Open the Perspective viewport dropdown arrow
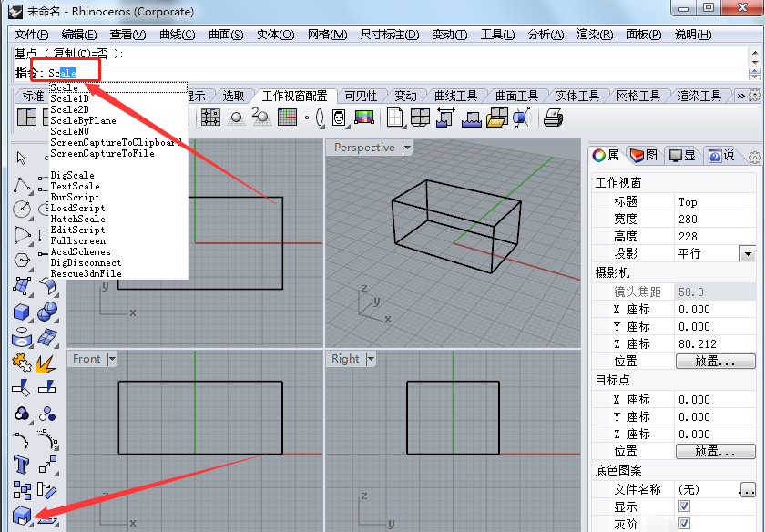The image size is (765, 532). tap(407, 147)
